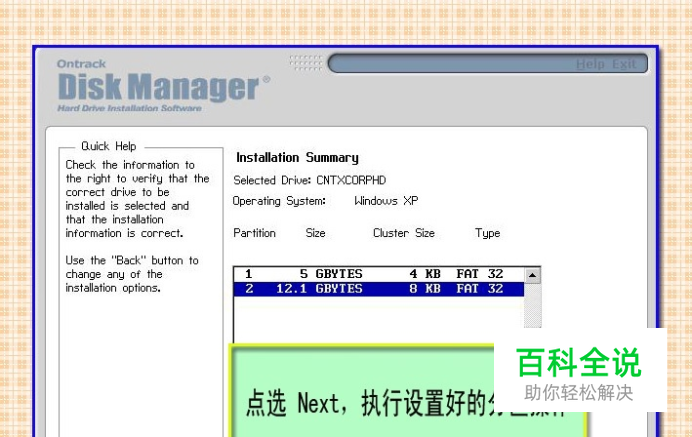692x437 pixels.
Task: Click the Partition column header
Action: [x=254, y=233]
